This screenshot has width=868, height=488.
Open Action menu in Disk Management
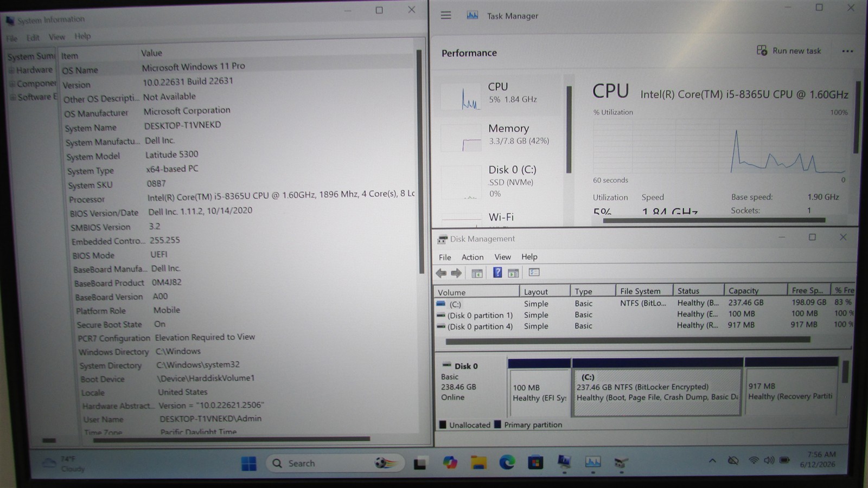pos(473,257)
